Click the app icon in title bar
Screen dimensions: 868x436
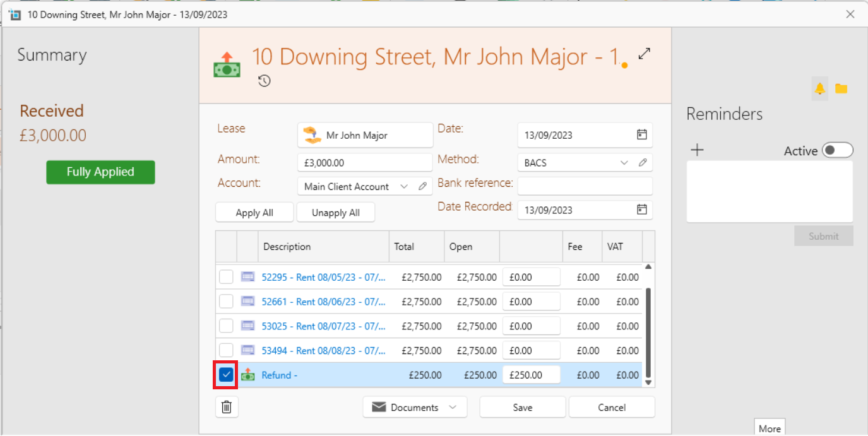click(15, 14)
